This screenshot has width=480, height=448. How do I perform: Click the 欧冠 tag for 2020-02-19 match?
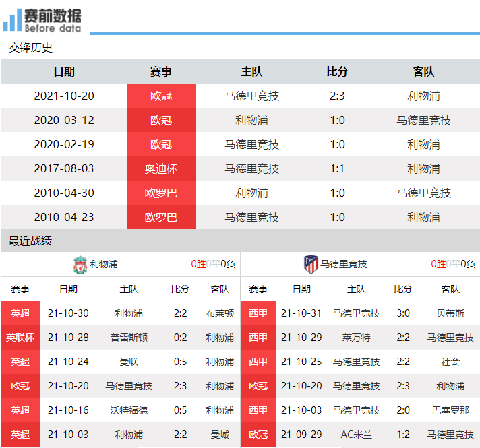(161, 144)
